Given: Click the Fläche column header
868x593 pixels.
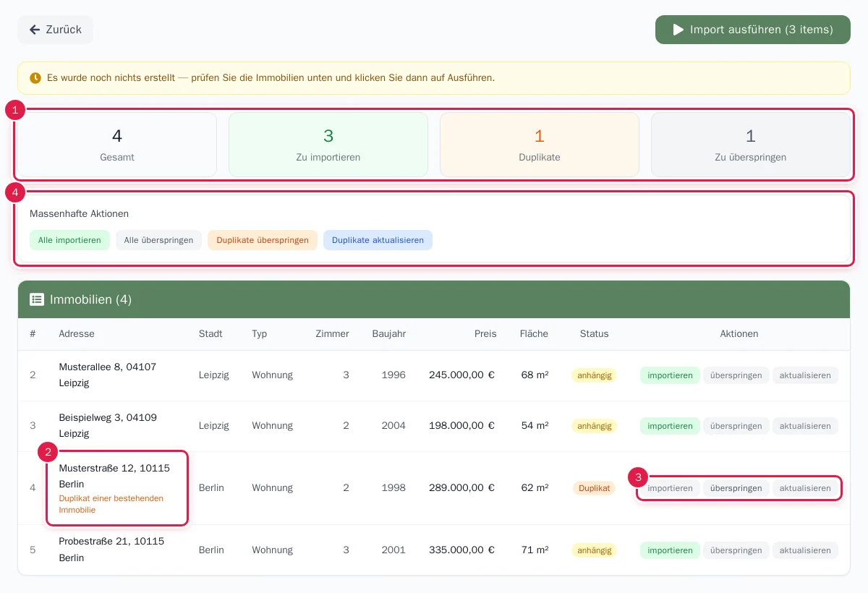Looking at the screenshot, I should click(x=534, y=333).
